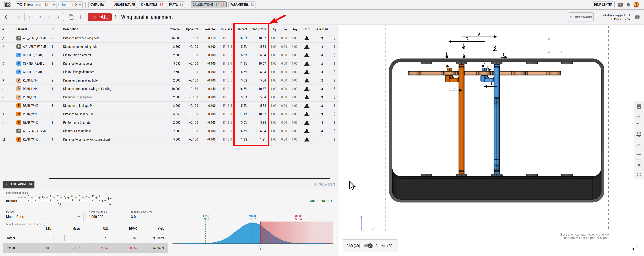This screenshot has height=256, width=644.
Task: Enter fullscreen via the sidebar icon
Action: point(639,174)
